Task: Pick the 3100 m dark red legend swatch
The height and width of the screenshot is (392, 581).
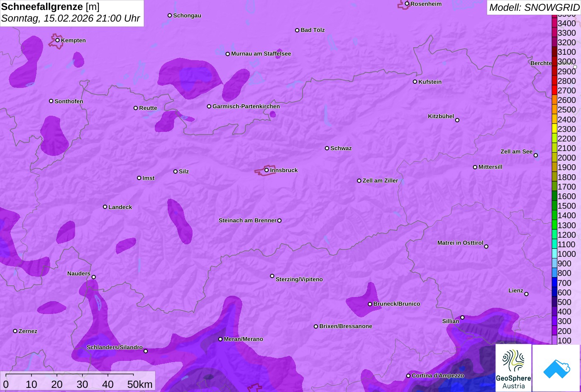Action: [x=554, y=52]
